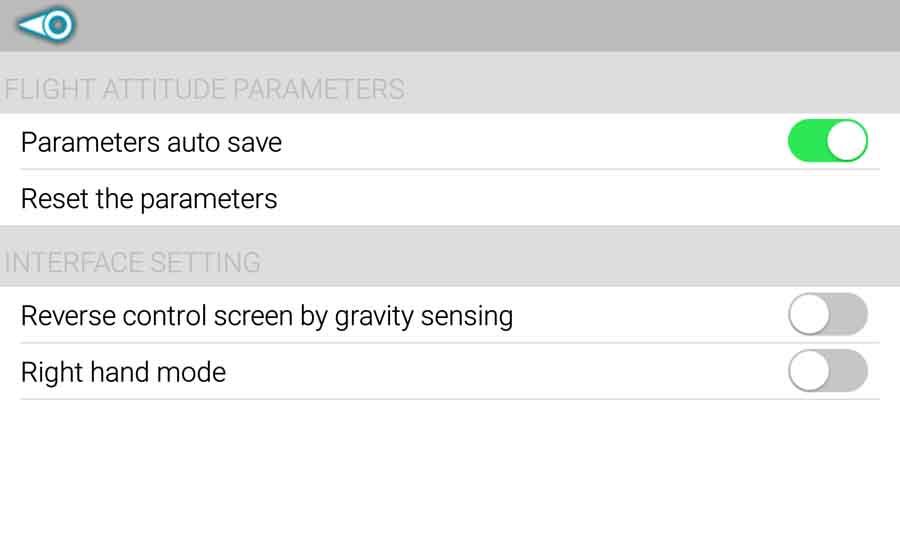Image resolution: width=900 pixels, height=540 pixels.
Task: Disable the Parameters auto save switch
Action: (827, 141)
